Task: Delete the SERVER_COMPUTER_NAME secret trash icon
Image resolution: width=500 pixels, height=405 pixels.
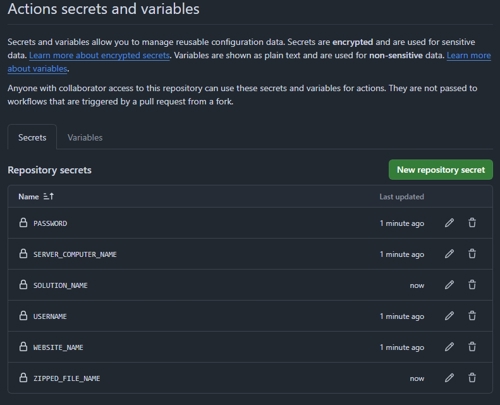Action: pyautogui.click(x=472, y=254)
